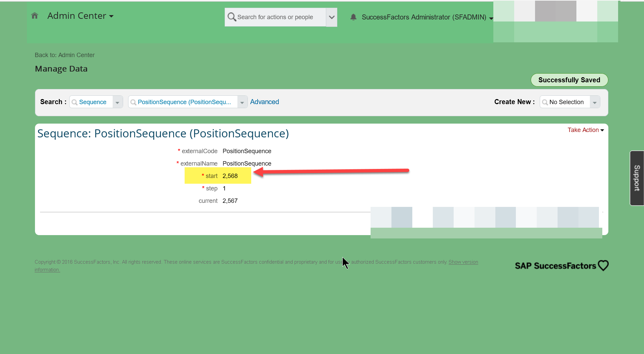Click the Sequence: PositionSequence heading
Viewport: 644px width, 354px height.
[163, 134]
